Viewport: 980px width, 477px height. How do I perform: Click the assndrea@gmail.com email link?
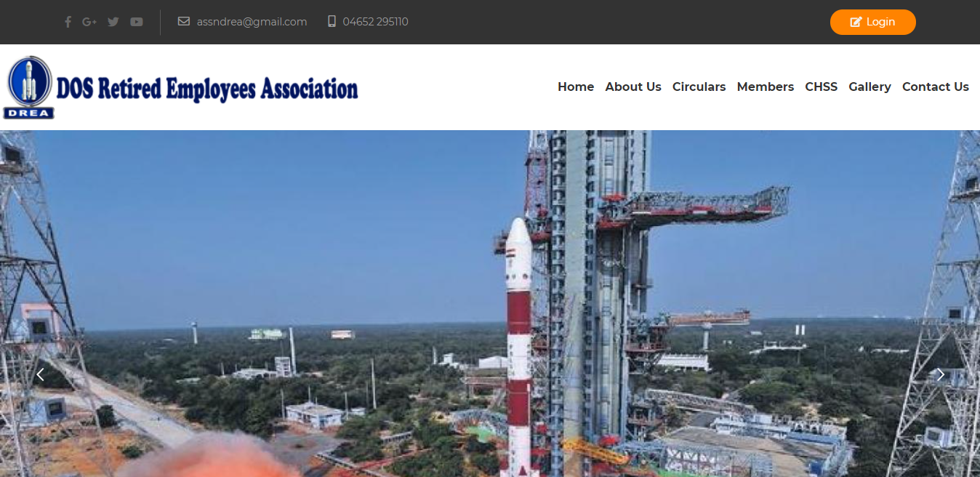coord(252,22)
